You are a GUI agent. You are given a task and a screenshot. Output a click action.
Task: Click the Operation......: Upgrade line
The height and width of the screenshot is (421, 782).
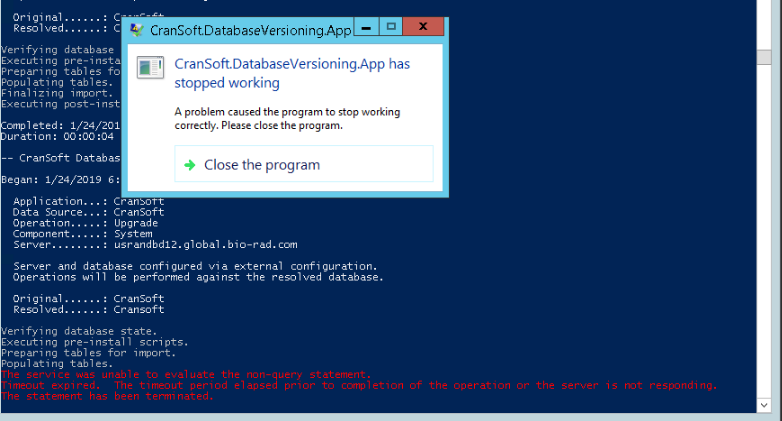click(x=85, y=223)
